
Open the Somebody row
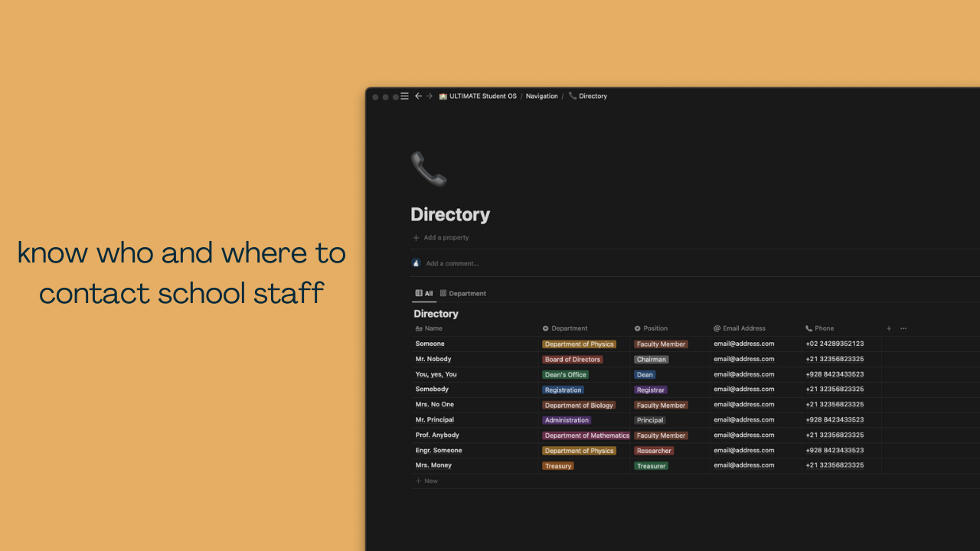433,390
